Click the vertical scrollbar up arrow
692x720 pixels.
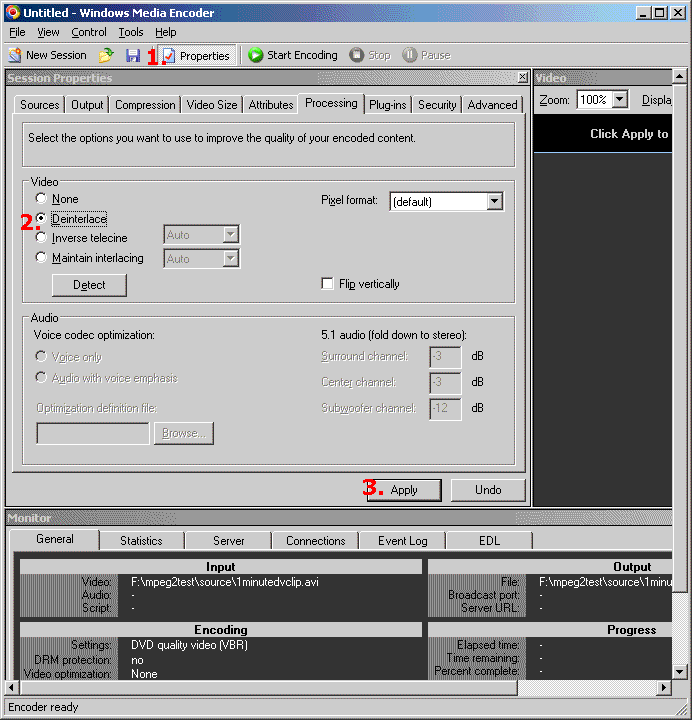(x=680, y=76)
